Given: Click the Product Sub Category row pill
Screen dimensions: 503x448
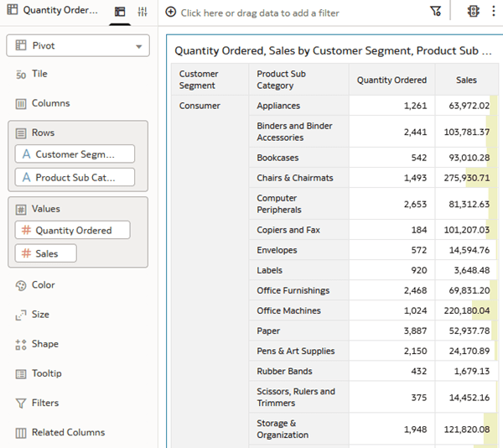Looking at the screenshot, I should click(x=75, y=177).
